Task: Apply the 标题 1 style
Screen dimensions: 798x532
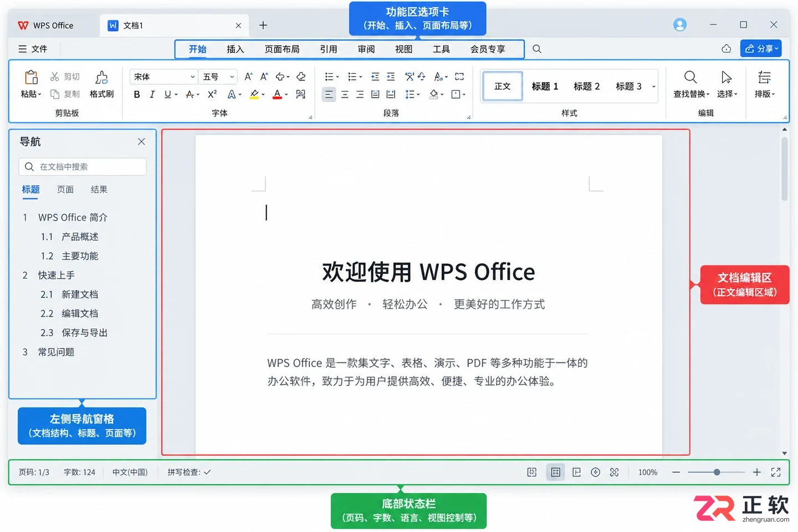Action: (x=545, y=86)
